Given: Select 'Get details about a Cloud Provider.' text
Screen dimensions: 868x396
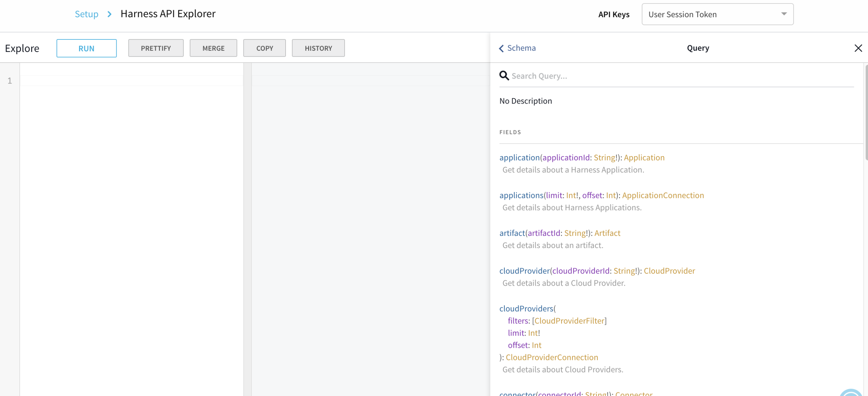Looking at the screenshot, I should coord(564,283).
